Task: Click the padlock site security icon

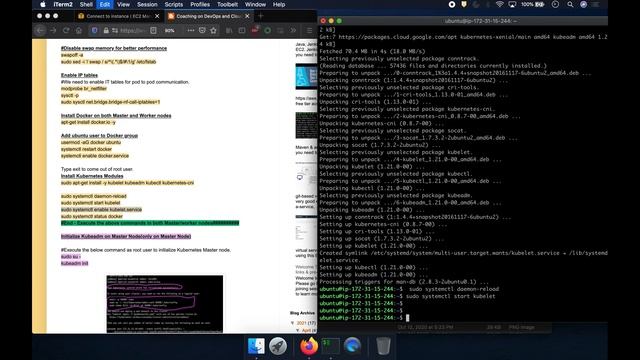Action: click(106, 30)
